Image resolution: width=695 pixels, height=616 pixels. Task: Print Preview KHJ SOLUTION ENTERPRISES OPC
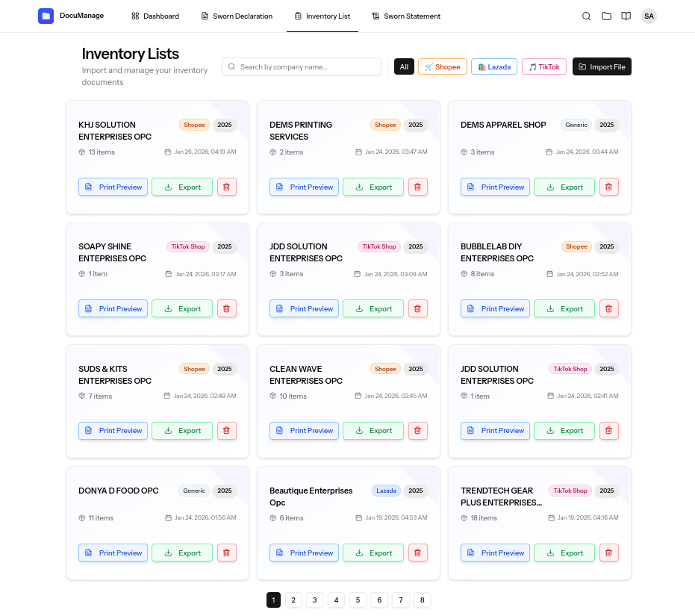pyautogui.click(x=113, y=187)
